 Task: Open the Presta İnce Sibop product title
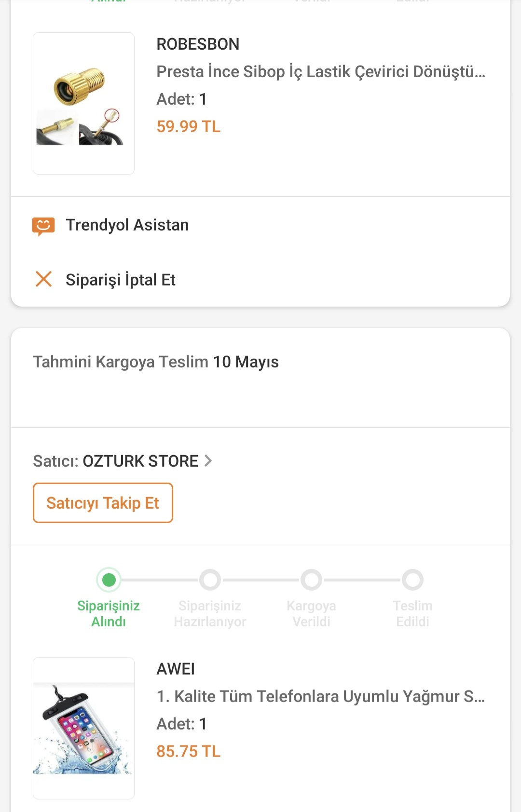[321, 71]
